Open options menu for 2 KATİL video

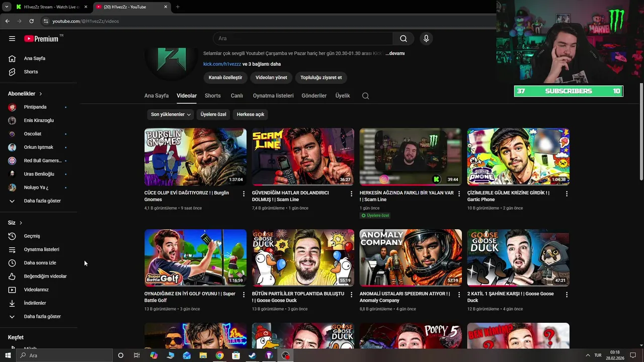point(567,295)
